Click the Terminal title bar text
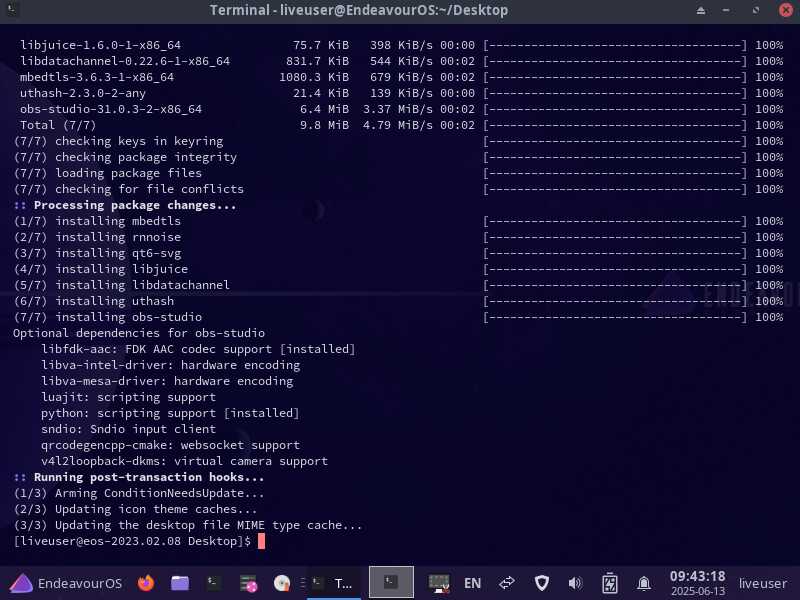The height and width of the screenshot is (600, 800). [x=359, y=10]
